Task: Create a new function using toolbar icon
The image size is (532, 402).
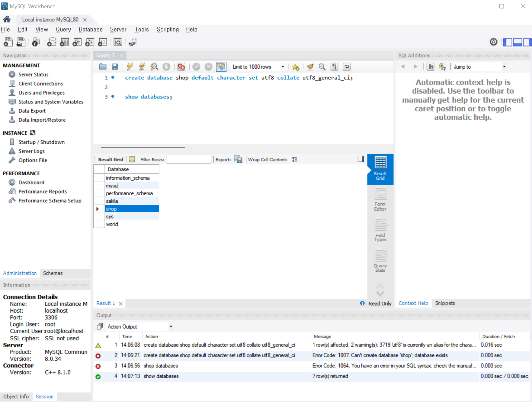Action: click(x=102, y=42)
